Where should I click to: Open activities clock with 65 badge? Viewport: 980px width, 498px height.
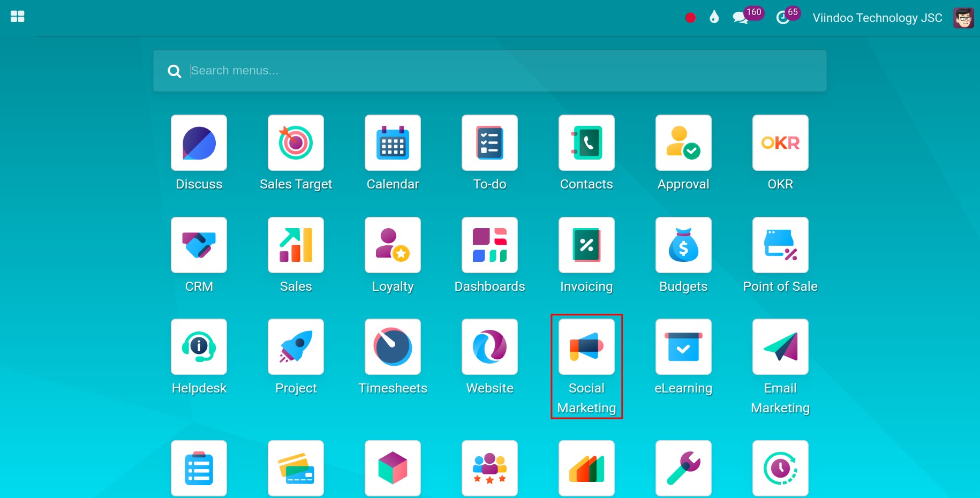[x=788, y=16]
